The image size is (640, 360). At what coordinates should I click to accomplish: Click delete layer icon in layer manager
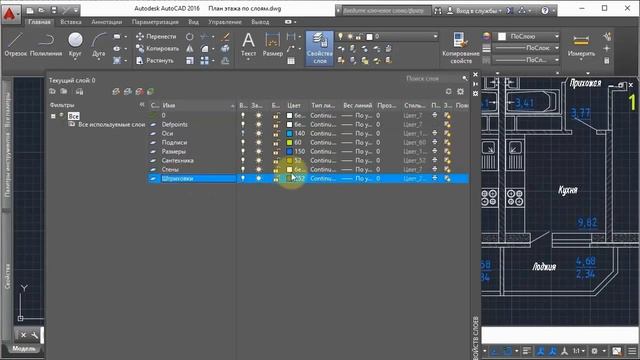point(140,91)
